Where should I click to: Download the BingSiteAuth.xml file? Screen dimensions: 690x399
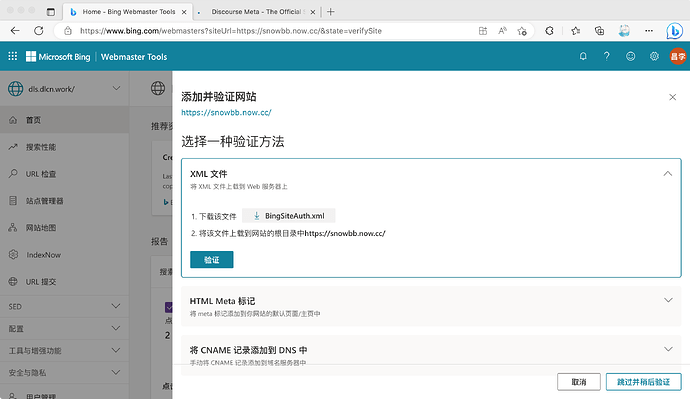point(289,216)
